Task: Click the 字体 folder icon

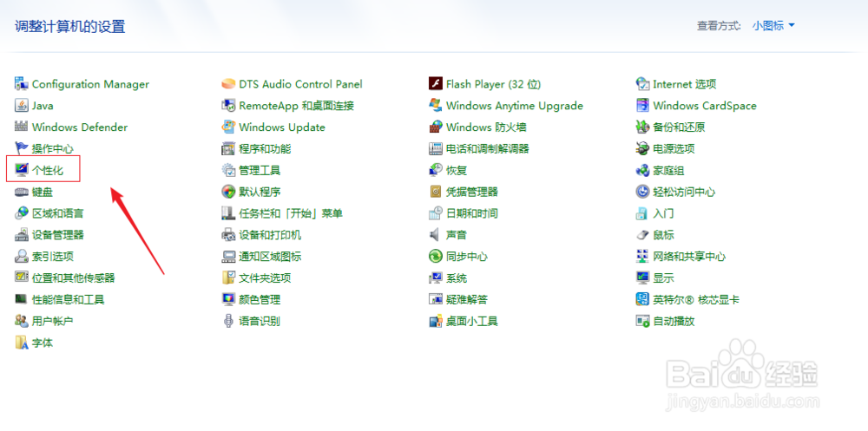Action: pyautogui.click(x=22, y=343)
